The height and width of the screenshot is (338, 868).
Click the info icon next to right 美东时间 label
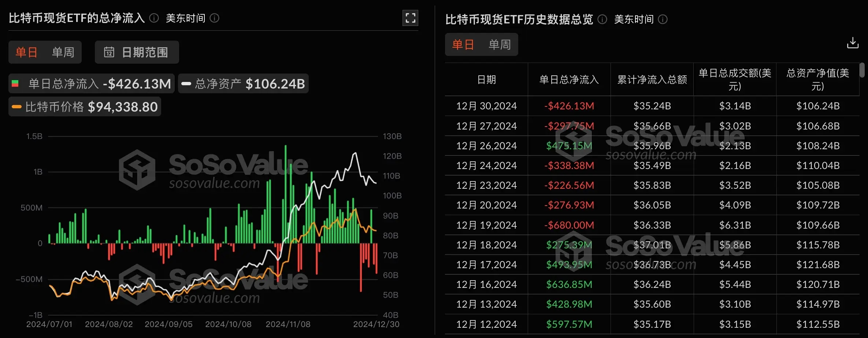tap(663, 20)
